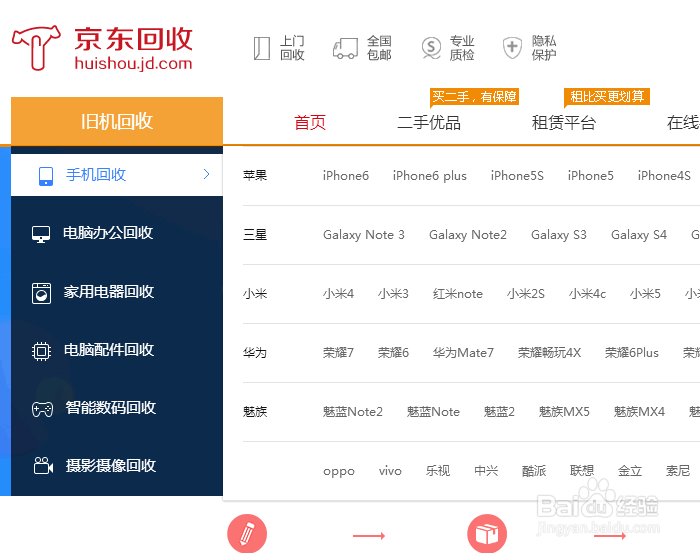Click the monitor icon beside 电脑办公回收
The image size is (700, 553).
[41, 234]
